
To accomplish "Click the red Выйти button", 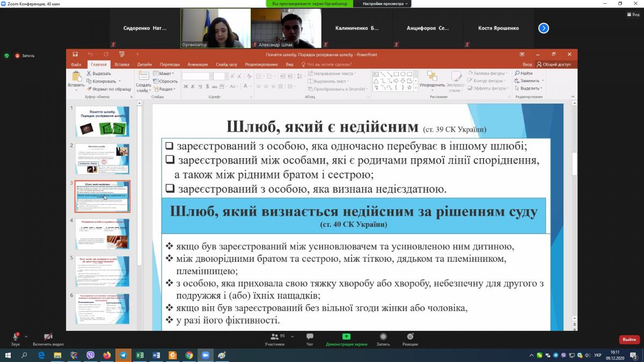I will (x=629, y=339).
